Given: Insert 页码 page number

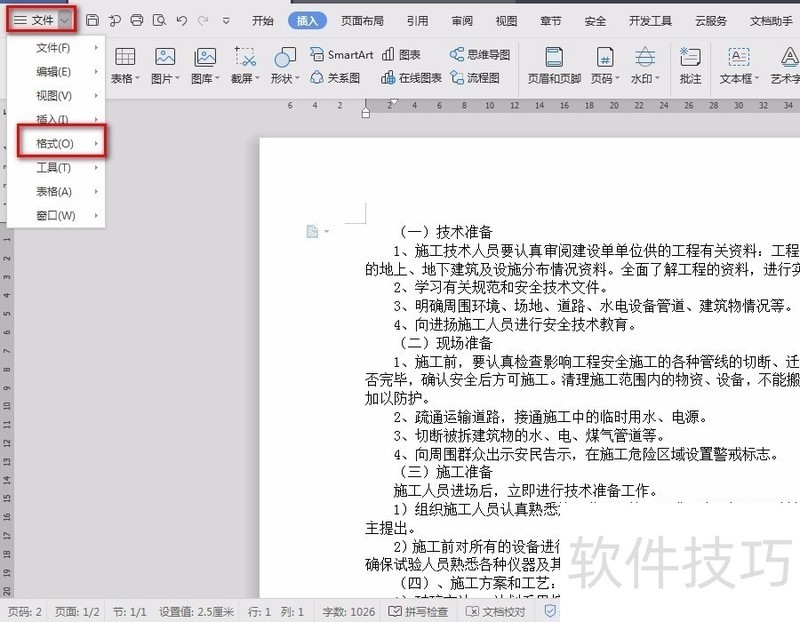Looking at the screenshot, I should click(605, 65).
